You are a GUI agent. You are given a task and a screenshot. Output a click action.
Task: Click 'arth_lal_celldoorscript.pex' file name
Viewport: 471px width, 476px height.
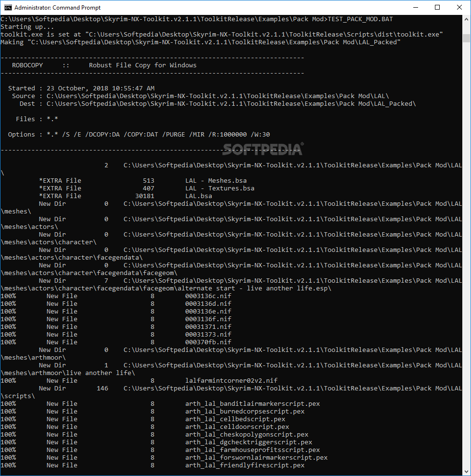[x=237, y=427]
